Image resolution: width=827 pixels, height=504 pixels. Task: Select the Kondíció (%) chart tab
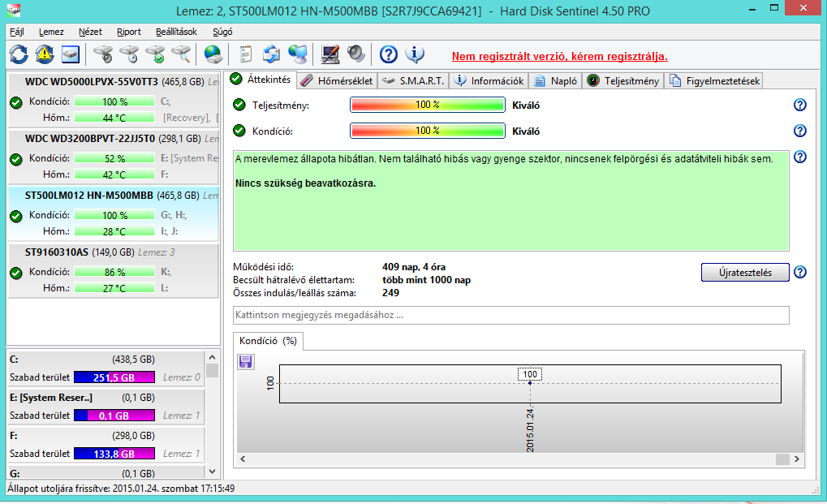268,341
